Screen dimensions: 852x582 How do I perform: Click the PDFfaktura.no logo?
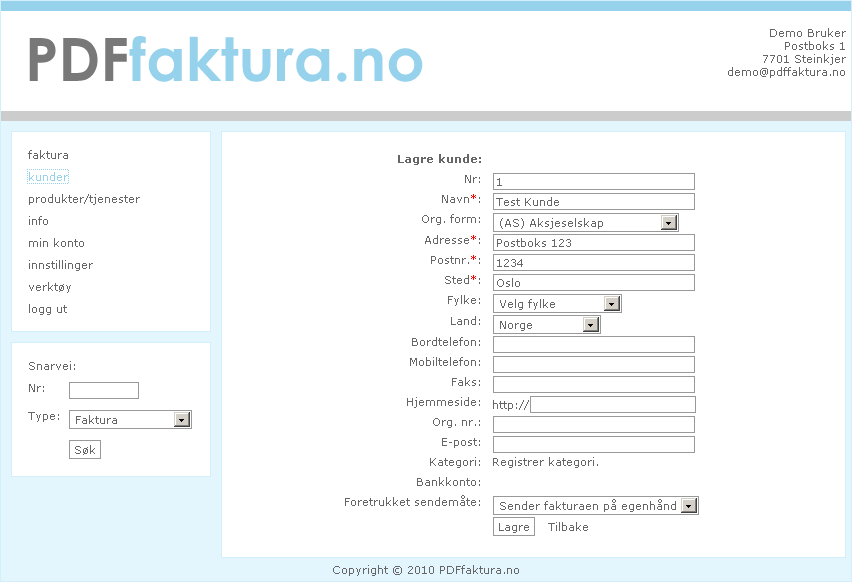pos(225,60)
